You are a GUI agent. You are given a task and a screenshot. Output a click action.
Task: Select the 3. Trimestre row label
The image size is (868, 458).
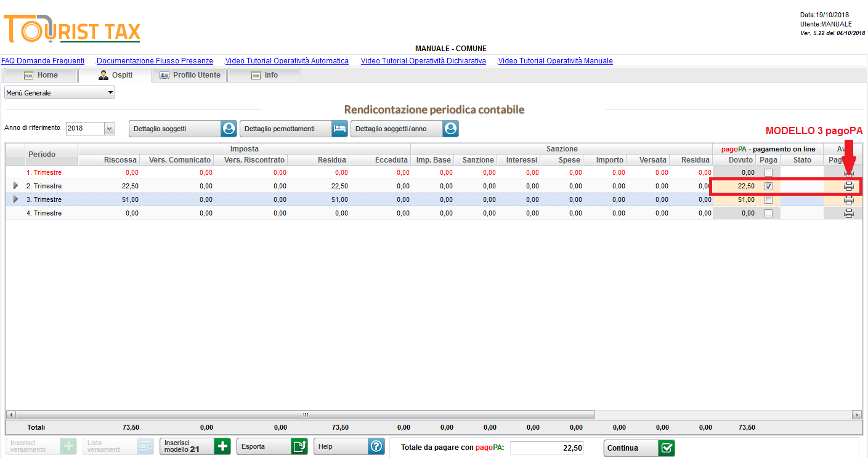[44, 199]
